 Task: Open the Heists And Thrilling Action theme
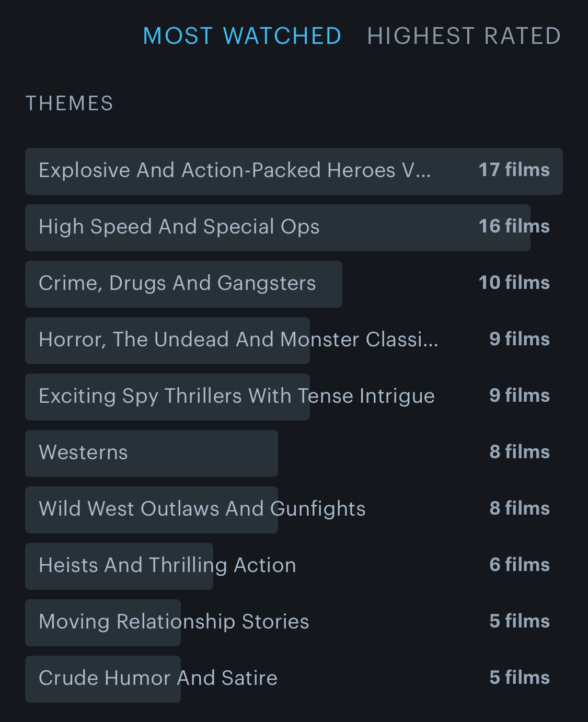point(167,566)
